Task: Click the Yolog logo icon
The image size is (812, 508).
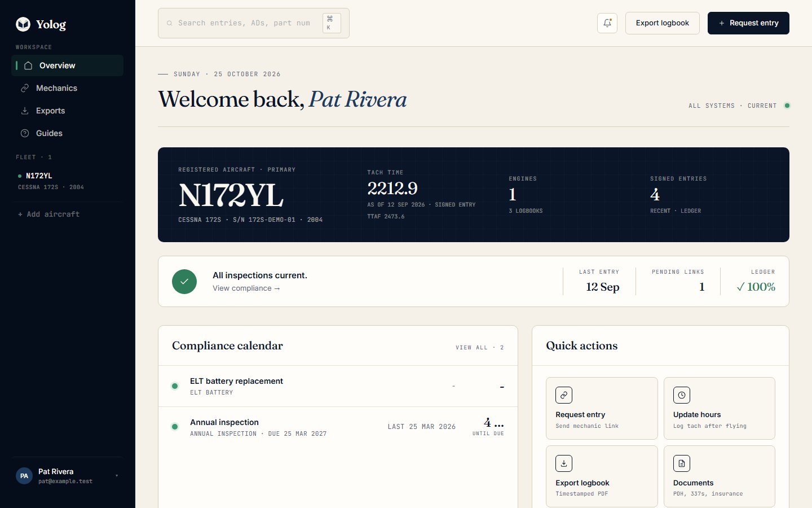Action: (x=23, y=24)
